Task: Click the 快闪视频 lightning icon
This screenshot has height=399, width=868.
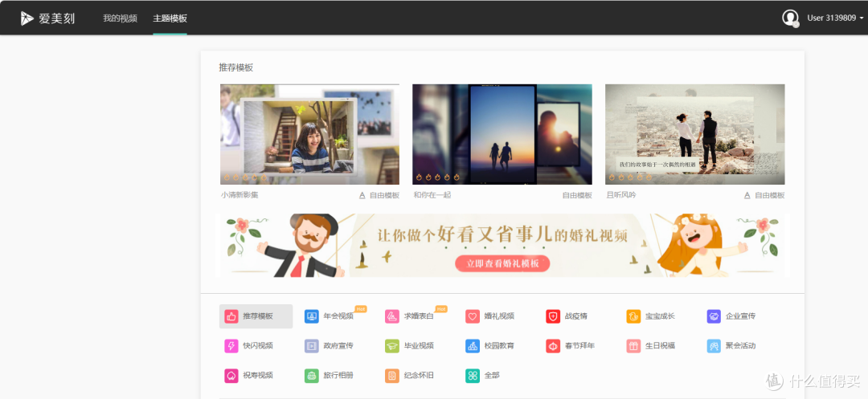Action: (x=231, y=346)
